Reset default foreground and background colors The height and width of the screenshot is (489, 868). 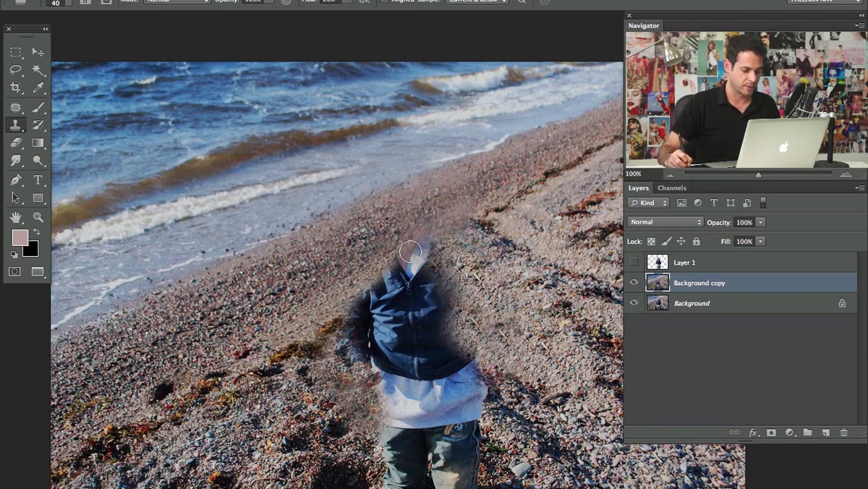point(14,255)
